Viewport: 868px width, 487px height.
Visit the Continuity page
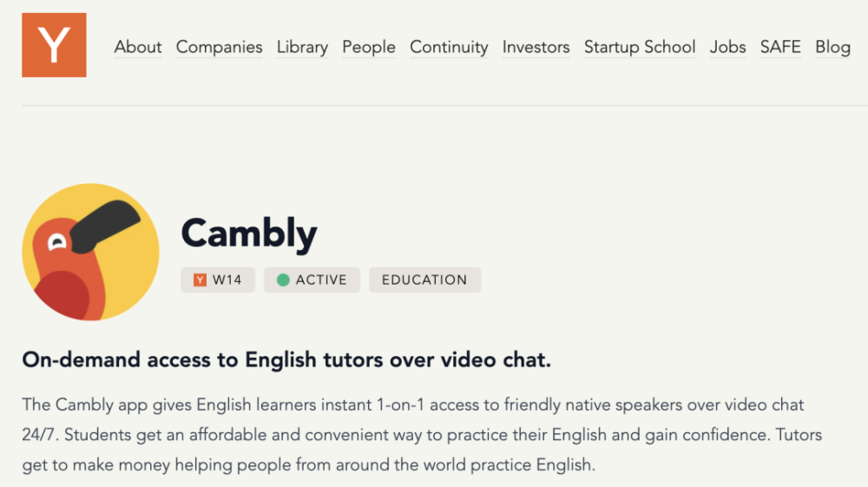pyautogui.click(x=449, y=47)
